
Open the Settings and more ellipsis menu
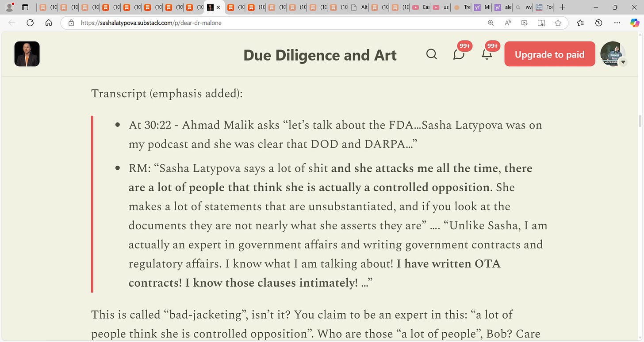[617, 23]
